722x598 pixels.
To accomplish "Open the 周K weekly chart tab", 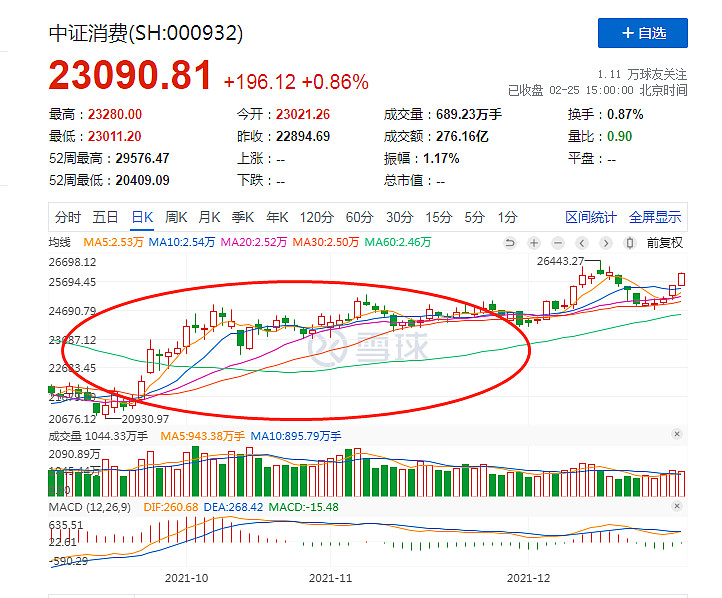I will point(176,217).
